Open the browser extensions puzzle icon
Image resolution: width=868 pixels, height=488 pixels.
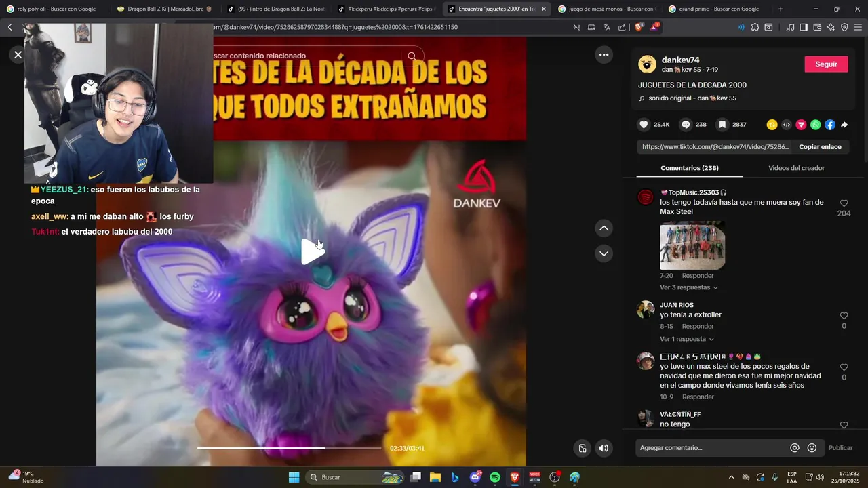point(755,27)
